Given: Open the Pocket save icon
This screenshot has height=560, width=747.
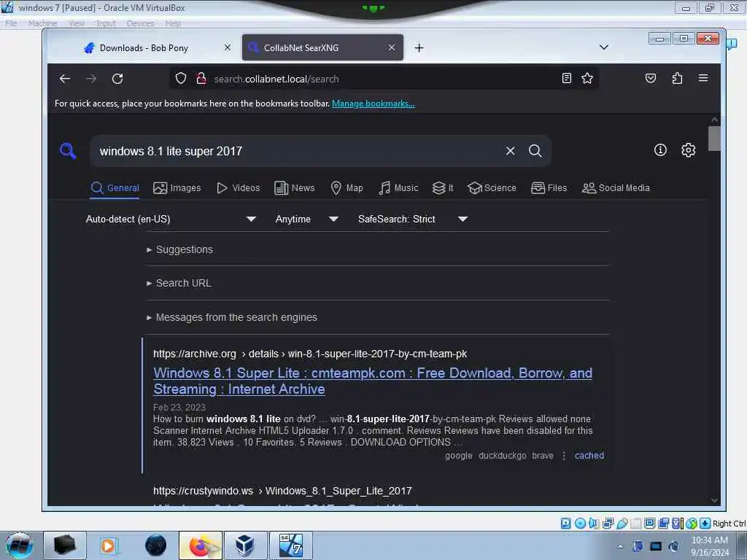Looking at the screenshot, I should tap(650, 78).
